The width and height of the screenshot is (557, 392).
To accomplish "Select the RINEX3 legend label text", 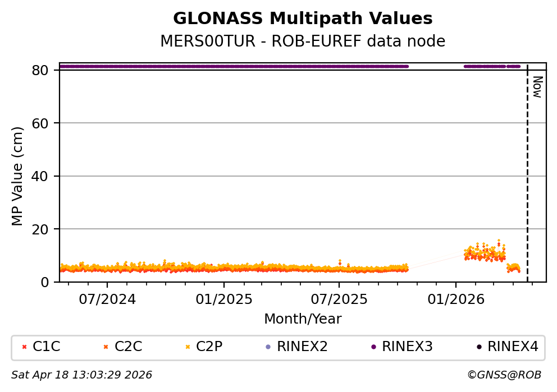I will [407, 347].
